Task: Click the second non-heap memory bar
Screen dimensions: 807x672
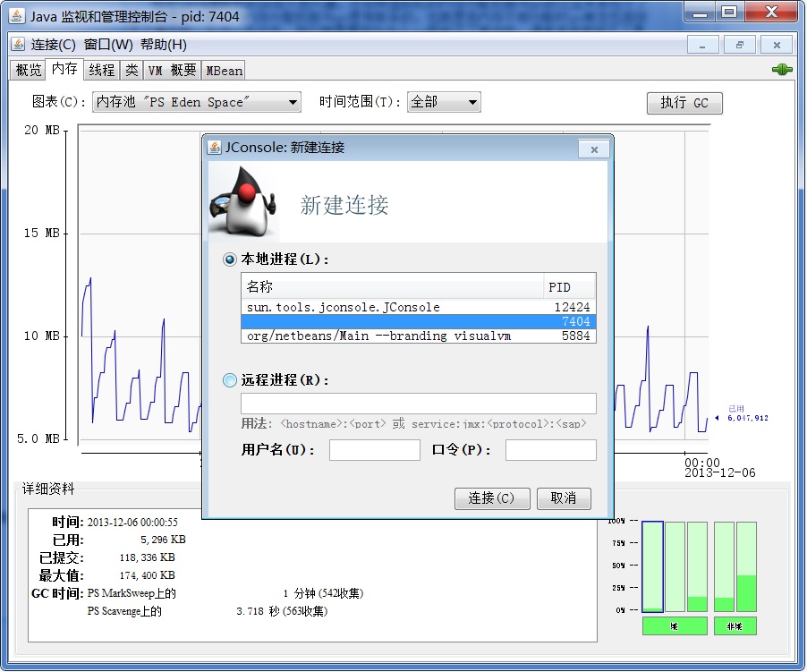Action: (x=746, y=566)
